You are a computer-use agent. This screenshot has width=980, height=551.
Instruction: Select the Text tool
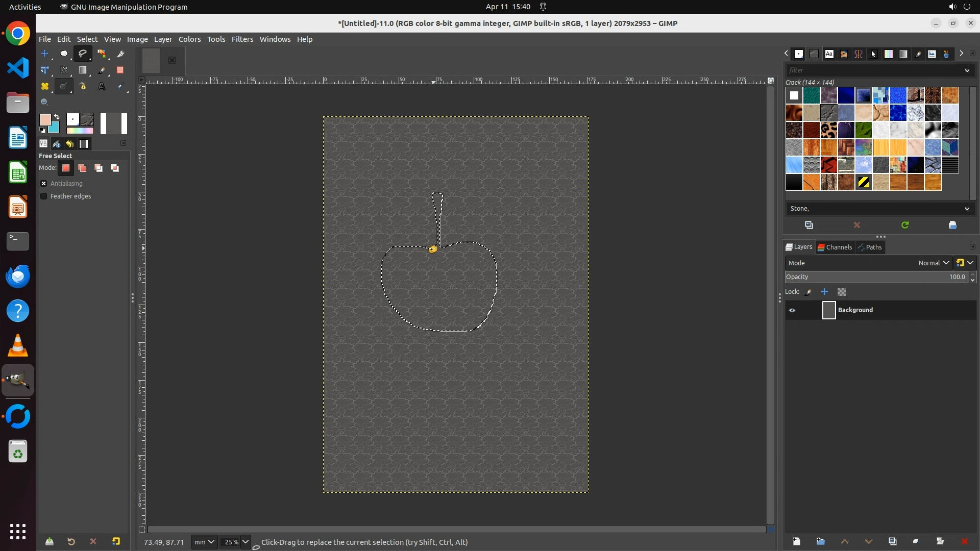102,87
